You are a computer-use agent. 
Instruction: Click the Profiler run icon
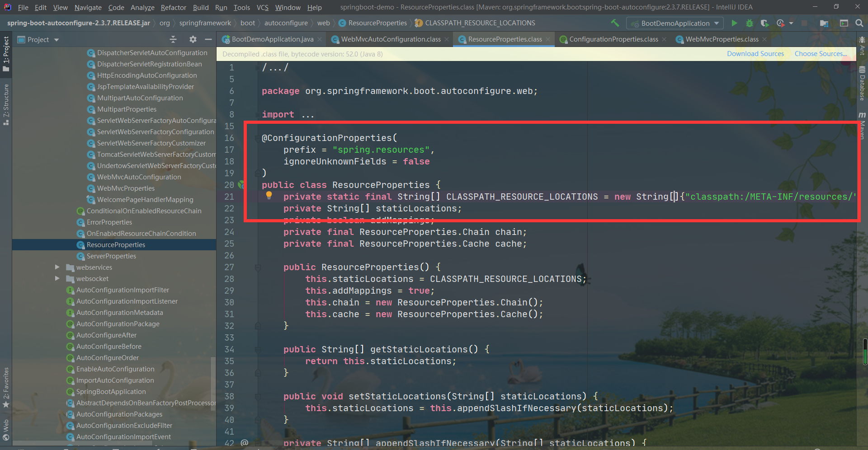[x=780, y=23]
